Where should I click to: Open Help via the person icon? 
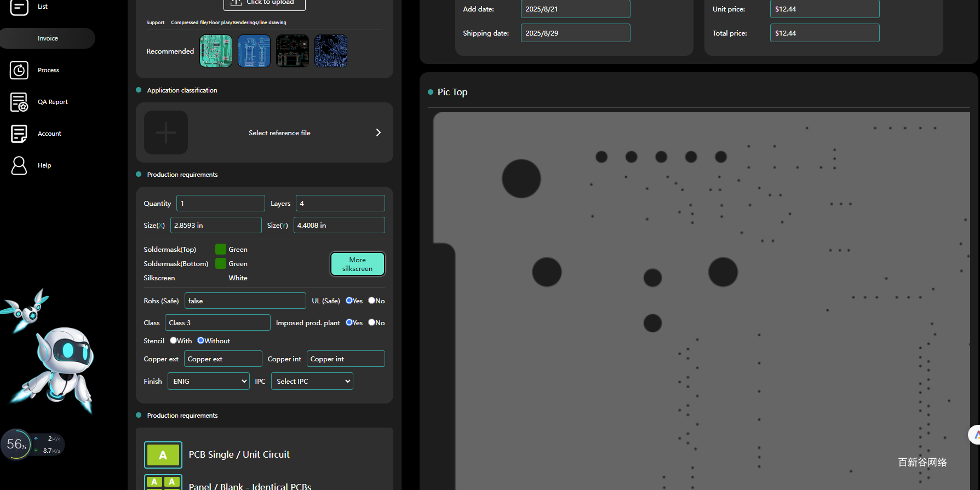pyautogui.click(x=19, y=165)
